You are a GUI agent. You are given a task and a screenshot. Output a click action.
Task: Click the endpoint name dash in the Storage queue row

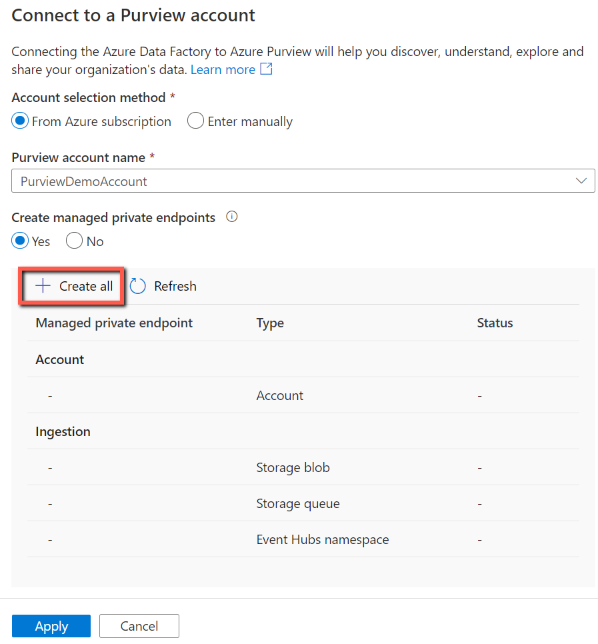[x=50, y=504]
